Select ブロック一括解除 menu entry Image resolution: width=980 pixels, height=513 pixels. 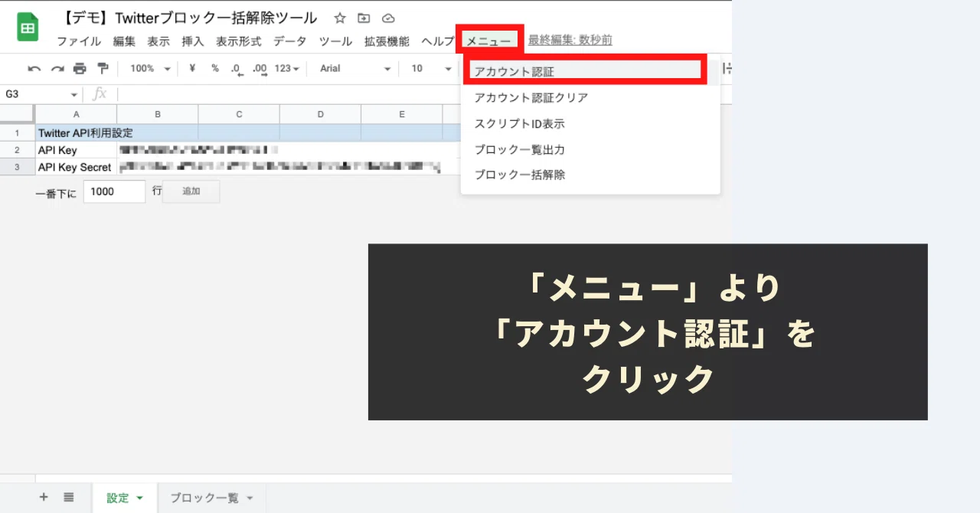tap(590, 175)
